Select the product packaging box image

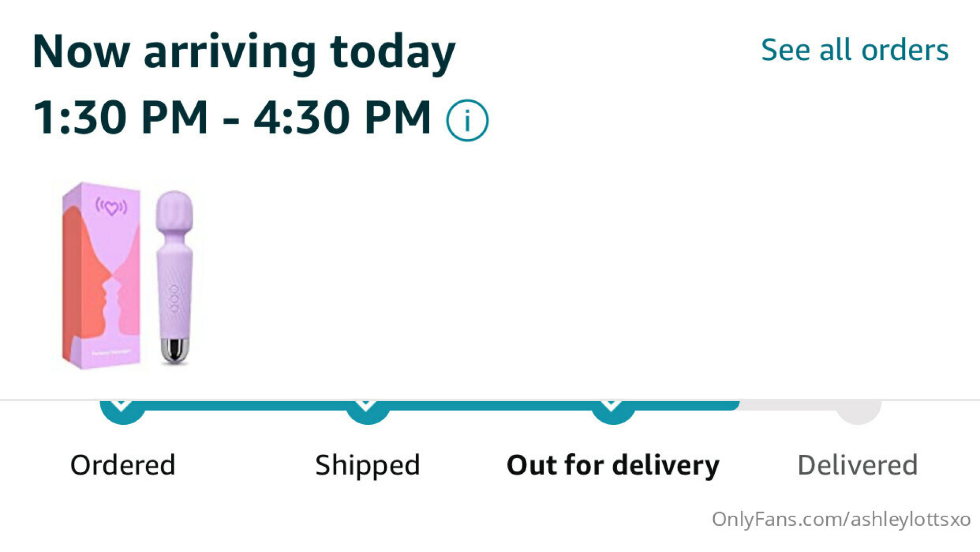[x=101, y=276]
